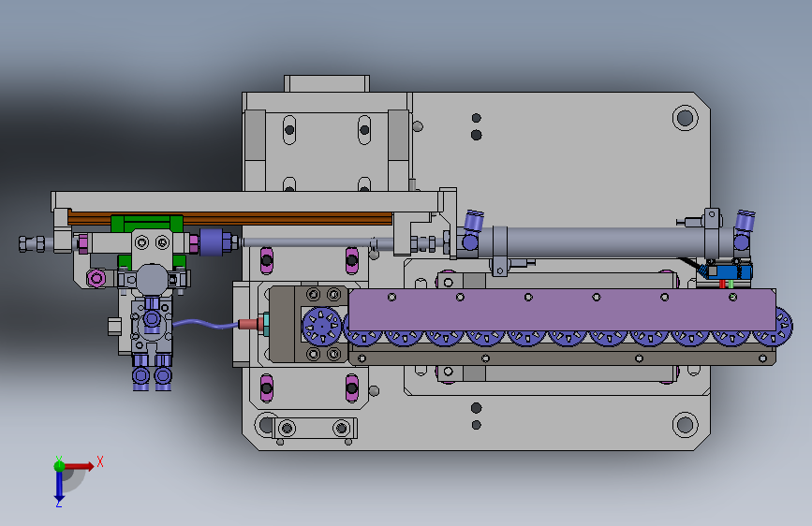Select the long gray top beam
The width and height of the screenshot is (812, 526).
pos(246,201)
